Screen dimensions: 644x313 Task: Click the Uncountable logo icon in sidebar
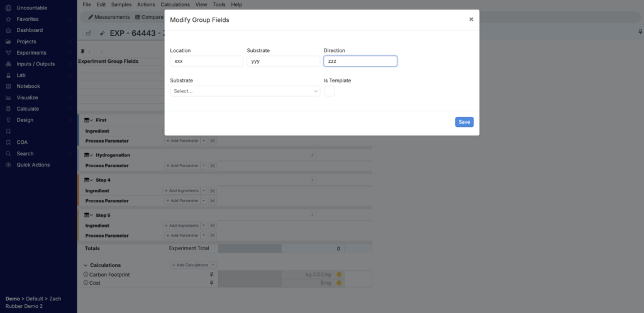click(8, 8)
